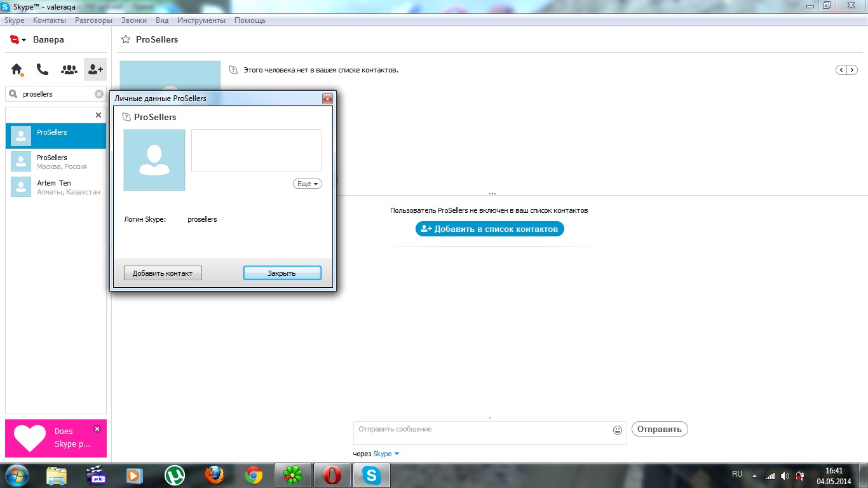Open the phone dial pad icon

click(43, 69)
